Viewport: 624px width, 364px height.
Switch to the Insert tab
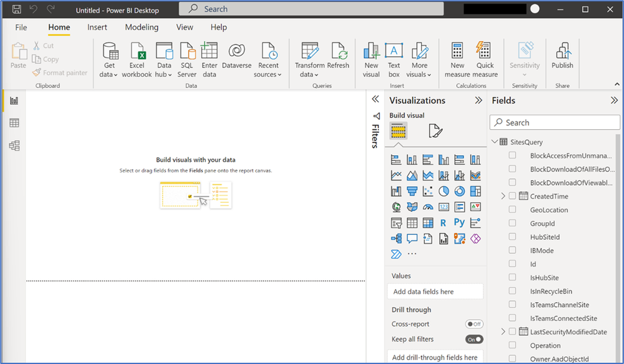click(x=97, y=27)
